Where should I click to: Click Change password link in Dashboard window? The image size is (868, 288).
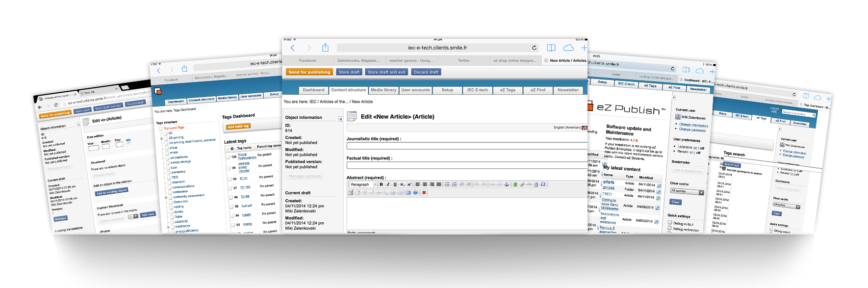tap(692, 130)
